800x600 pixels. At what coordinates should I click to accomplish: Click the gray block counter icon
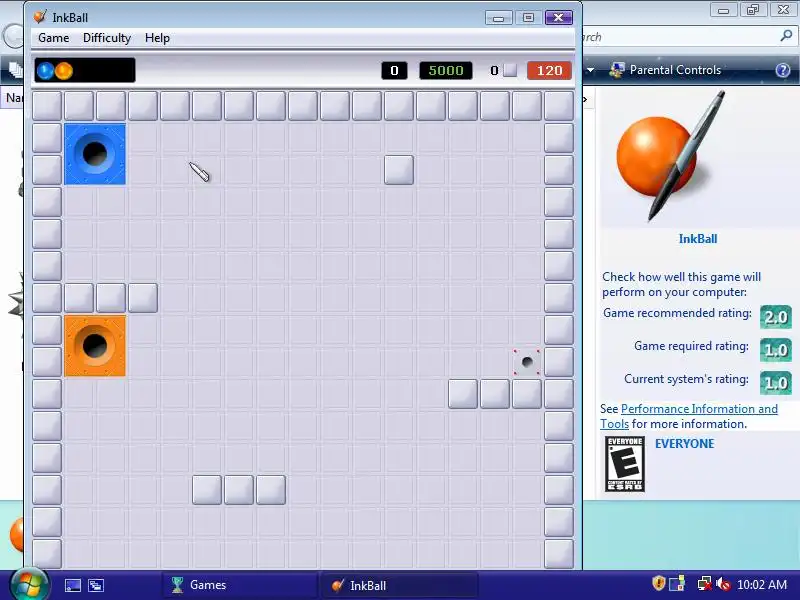510,70
